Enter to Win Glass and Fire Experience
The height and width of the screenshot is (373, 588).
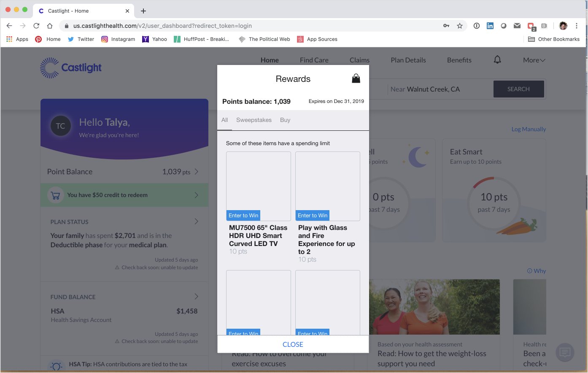313,215
